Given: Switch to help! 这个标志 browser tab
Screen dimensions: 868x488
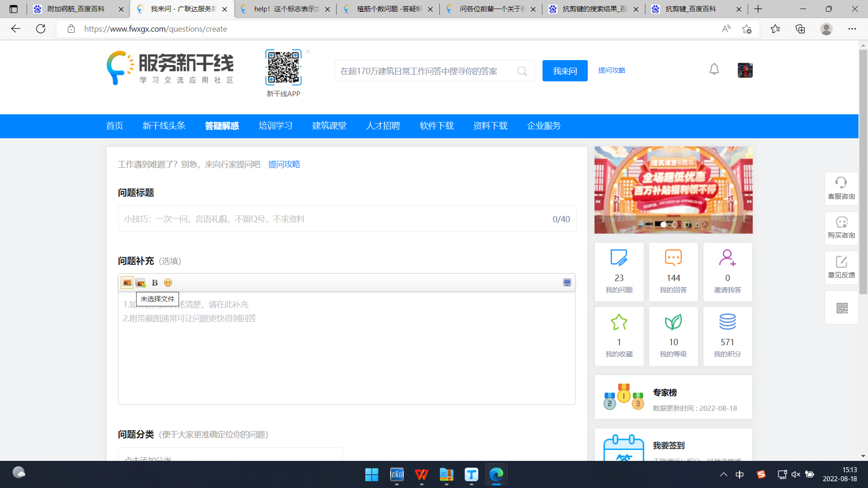Looking at the screenshot, I should [x=285, y=9].
